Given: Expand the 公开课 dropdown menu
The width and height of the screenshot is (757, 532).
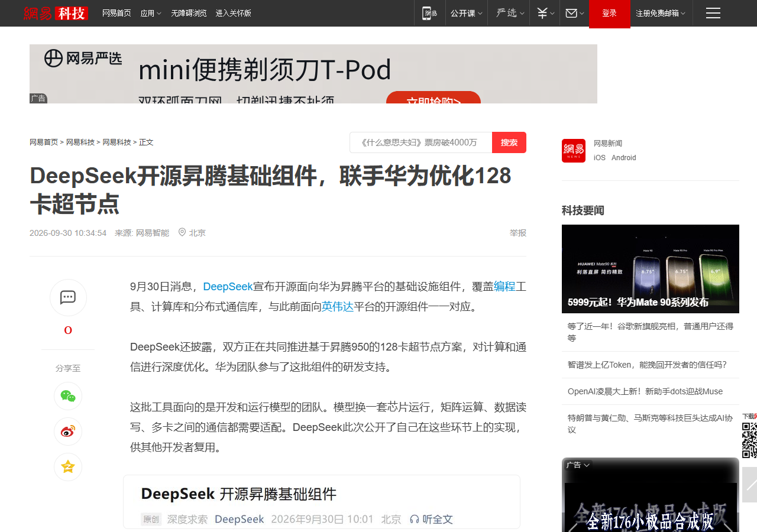Looking at the screenshot, I should pos(467,13).
